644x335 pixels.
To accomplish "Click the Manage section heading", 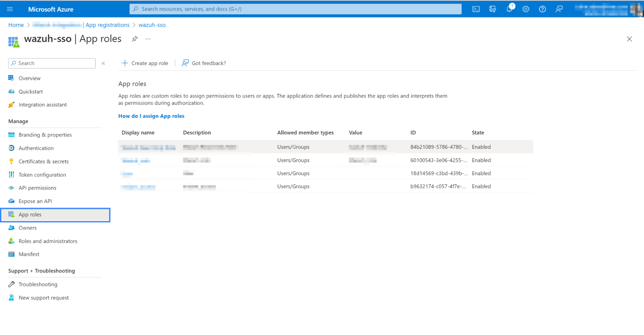I will [x=18, y=121].
